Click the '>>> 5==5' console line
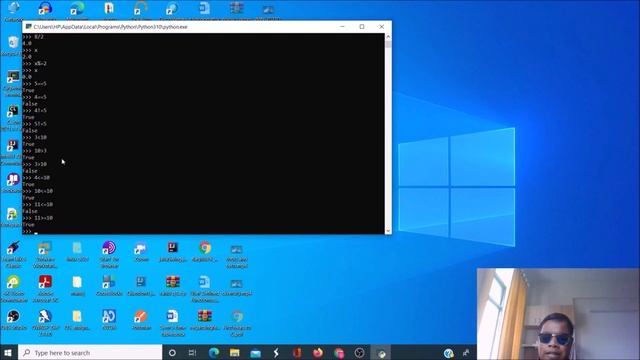Viewport: 640px width, 360px height. click(x=35, y=84)
